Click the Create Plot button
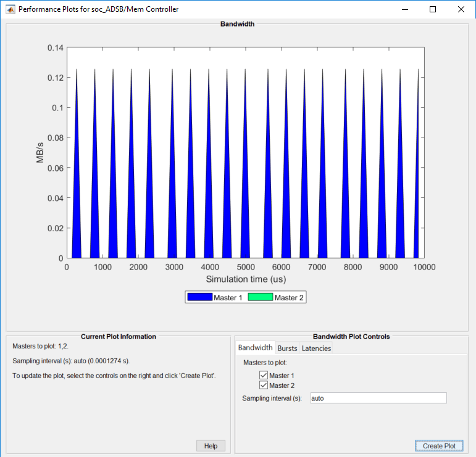This screenshot has height=457, width=476. tap(439, 446)
